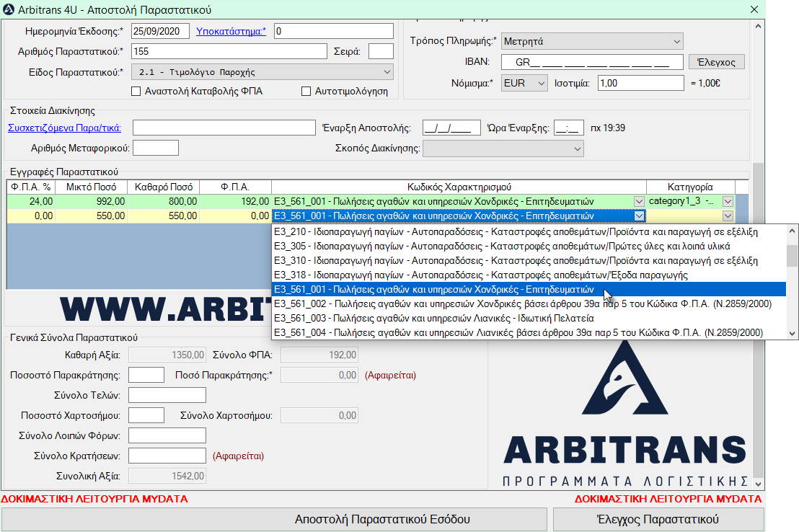
Task: Click the Καθαρό Ποσό column header
Action: click(x=164, y=187)
